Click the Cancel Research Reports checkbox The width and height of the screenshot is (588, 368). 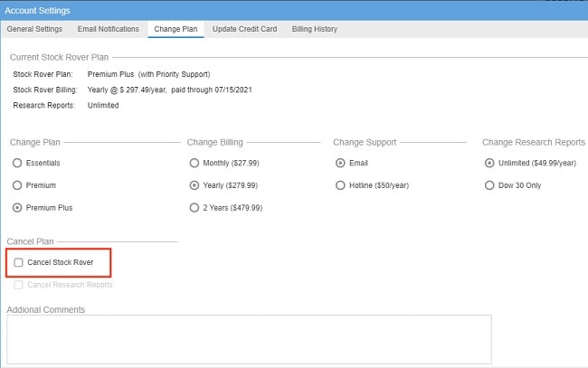click(18, 285)
